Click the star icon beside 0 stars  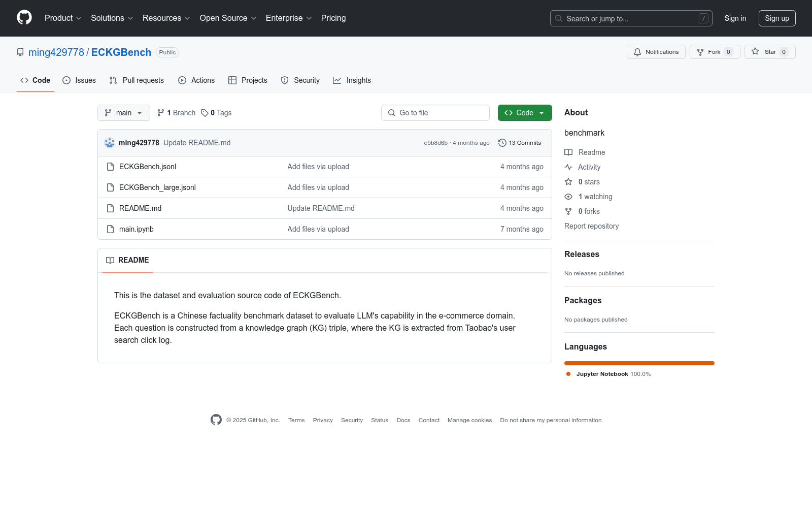568,182
